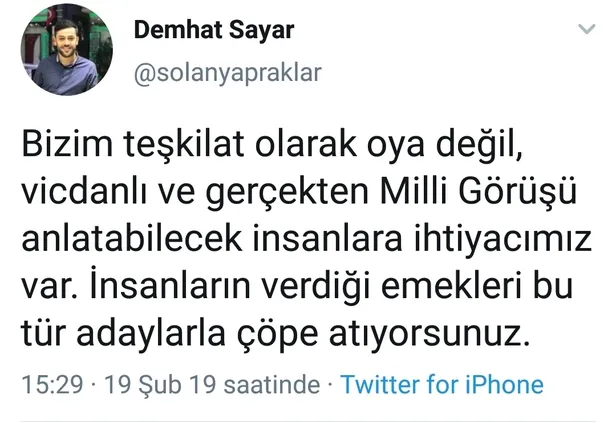The image size is (616, 423).
Task: Click the Twitter for iPhone source link
Action: click(x=443, y=385)
